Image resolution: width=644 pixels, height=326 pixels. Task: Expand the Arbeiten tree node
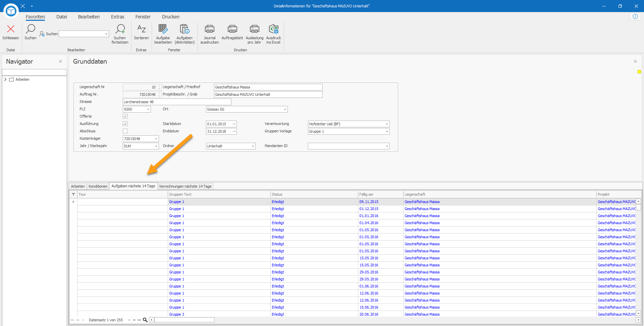point(5,79)
